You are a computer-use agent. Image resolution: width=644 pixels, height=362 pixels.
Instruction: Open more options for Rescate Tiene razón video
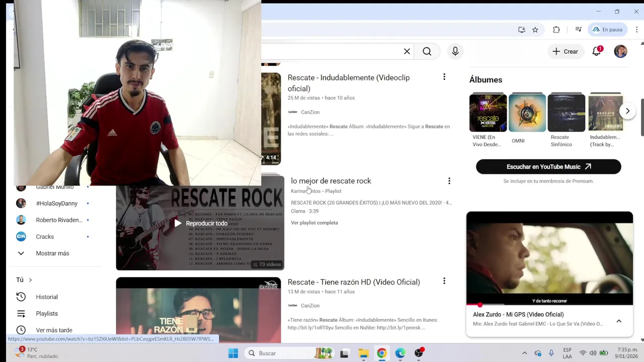(x=444, y=281)
